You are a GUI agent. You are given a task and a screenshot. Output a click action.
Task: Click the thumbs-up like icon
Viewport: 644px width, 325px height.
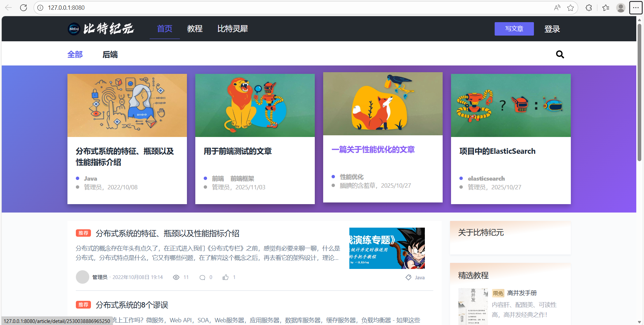(226, 277)
